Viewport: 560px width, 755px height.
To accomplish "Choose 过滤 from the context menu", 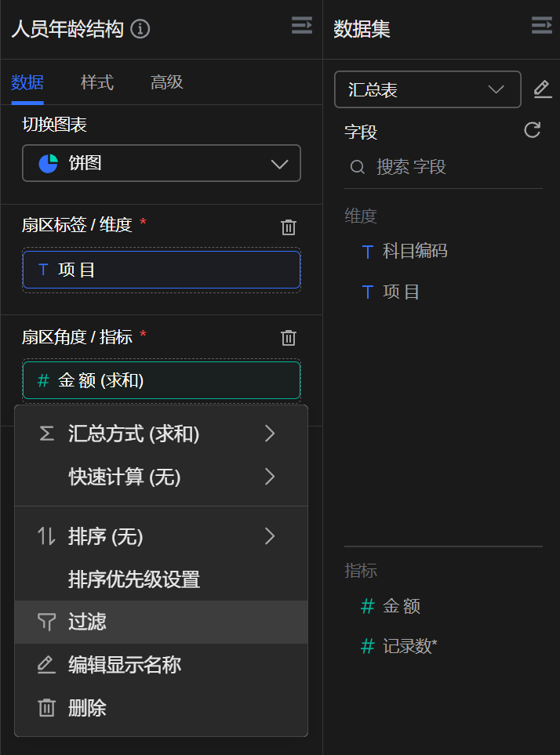I will point(161,623).
